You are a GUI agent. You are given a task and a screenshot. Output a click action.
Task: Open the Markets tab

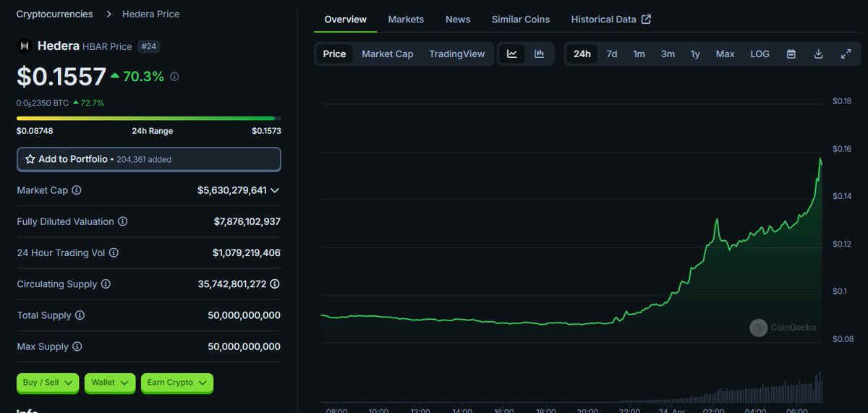[x=406, y=20]
